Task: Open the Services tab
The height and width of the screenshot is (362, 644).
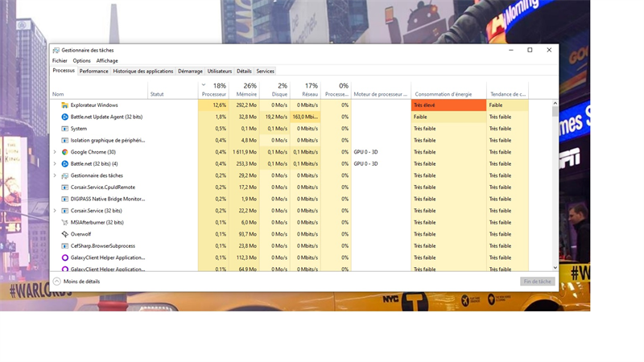Action: [265, 71]
